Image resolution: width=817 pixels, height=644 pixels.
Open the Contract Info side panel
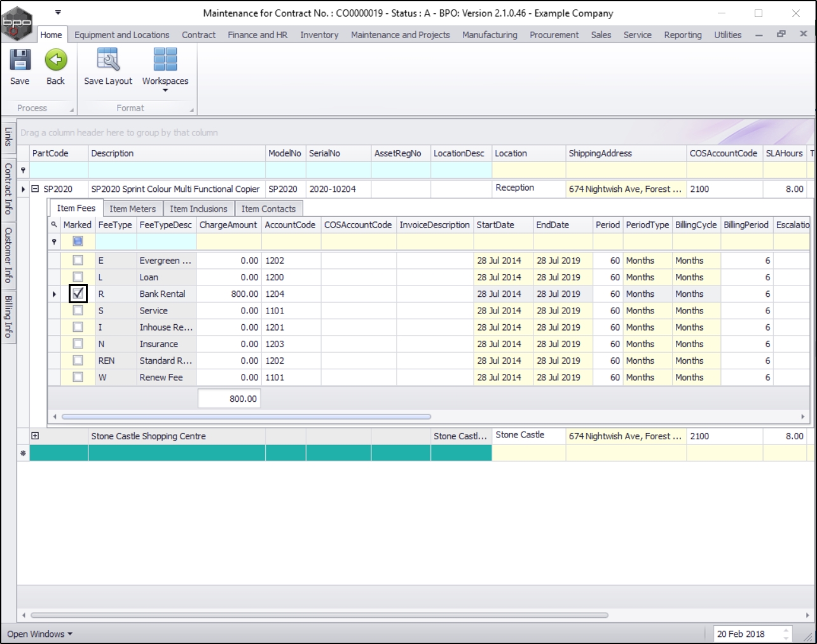pos(8,189)
